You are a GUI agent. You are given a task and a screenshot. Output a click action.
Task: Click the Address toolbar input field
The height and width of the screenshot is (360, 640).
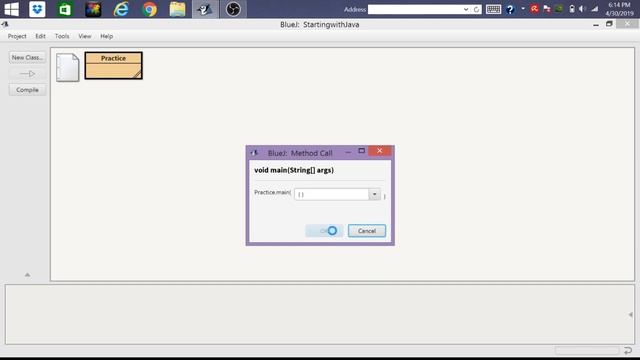pyautogui.click(x=415, y=9)
